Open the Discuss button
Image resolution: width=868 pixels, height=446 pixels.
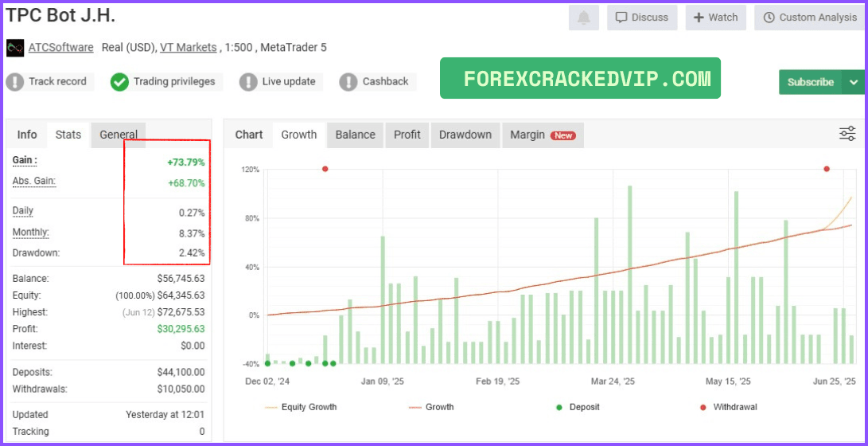(x=643, y=18)
